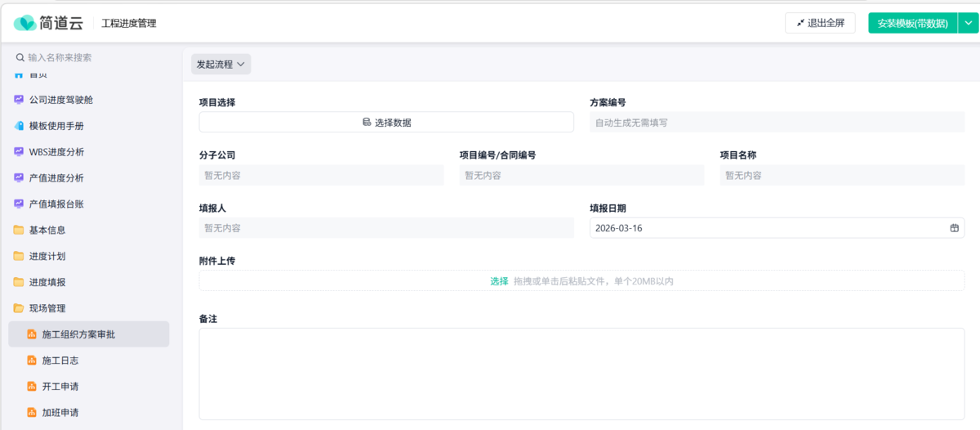980x430 pixels.
Task: Click the 附件上传 drop area hint text
Action: [594, 281]
